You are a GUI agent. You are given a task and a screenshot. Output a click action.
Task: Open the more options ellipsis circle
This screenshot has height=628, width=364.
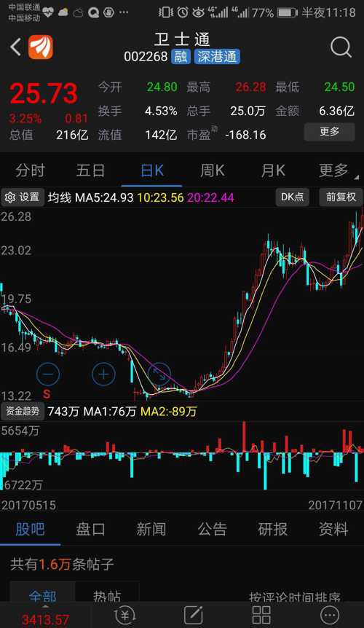coord(330,614)
